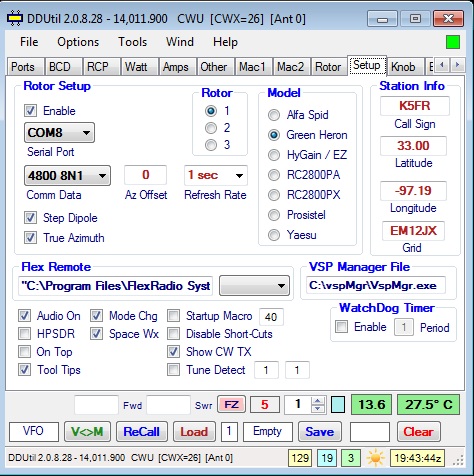Image resolution: width=474 pixels, height=476 pixels.
Task: Click the FZ button
Action: coord(231,405)
